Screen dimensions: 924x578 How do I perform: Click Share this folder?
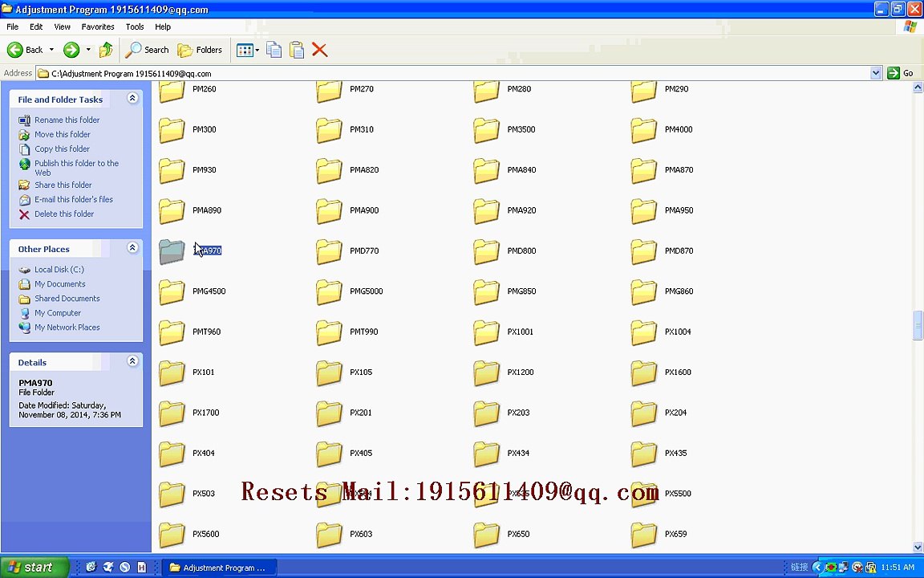[x=63, y=185]
